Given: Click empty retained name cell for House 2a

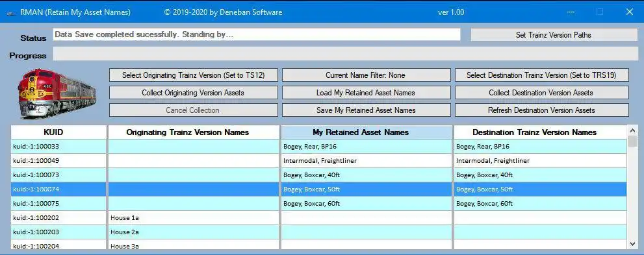Looking at the screenshot, I should pyautogui.click(x=367, y=232).
